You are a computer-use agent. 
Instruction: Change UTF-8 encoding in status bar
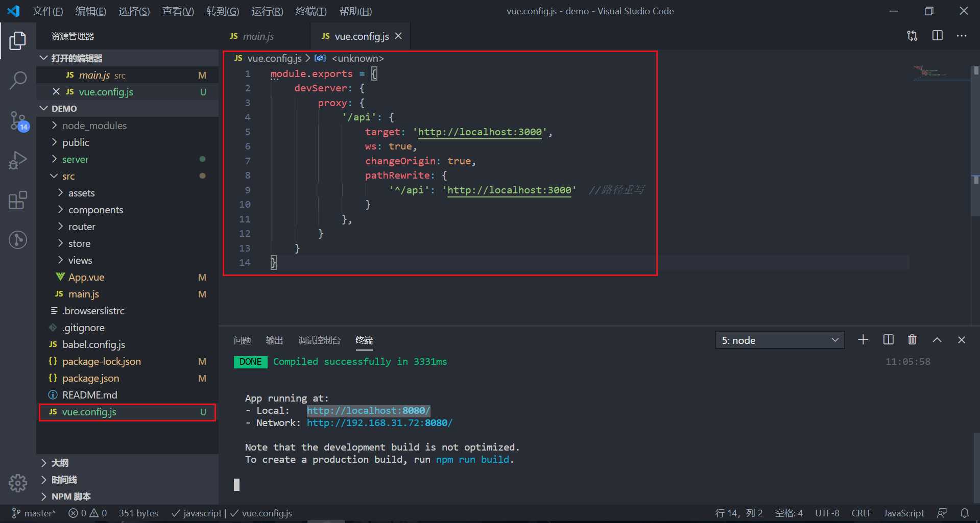click(x=827, y=513)
